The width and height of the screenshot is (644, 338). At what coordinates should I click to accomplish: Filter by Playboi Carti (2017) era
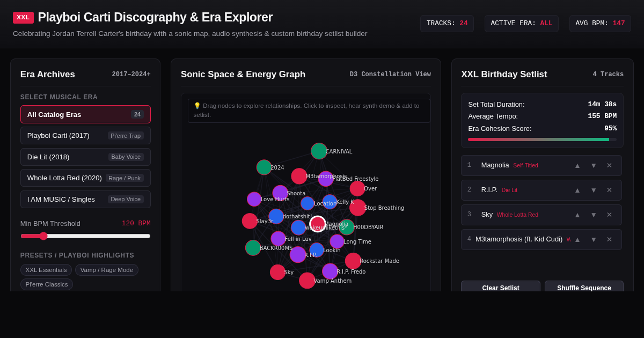pyautogui.click(x=85, y=136)
